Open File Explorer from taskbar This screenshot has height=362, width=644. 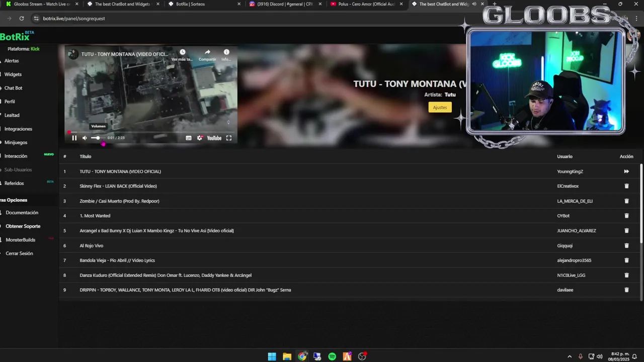[287, 356]
